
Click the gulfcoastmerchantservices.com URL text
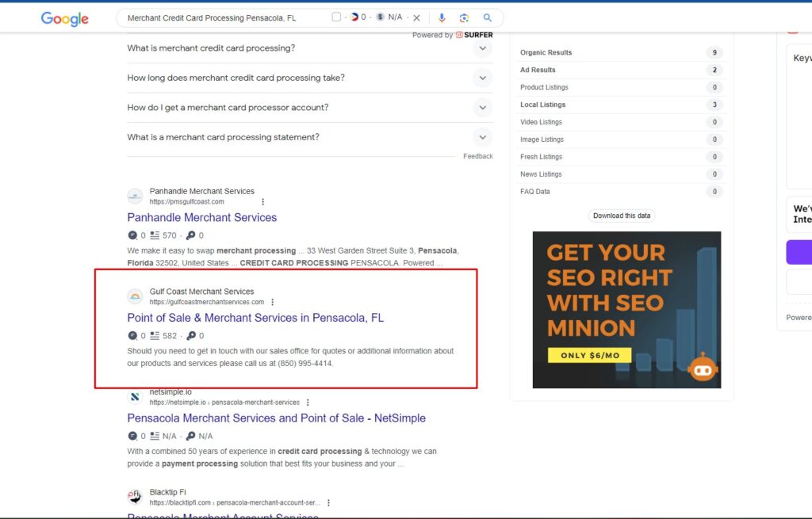pos(207,302)
